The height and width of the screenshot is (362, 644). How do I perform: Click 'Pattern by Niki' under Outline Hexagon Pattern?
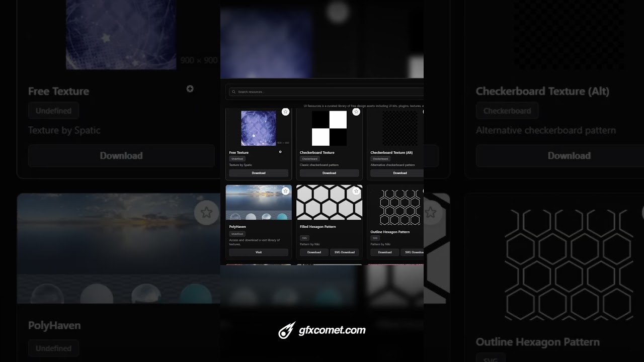coord(380,244)
